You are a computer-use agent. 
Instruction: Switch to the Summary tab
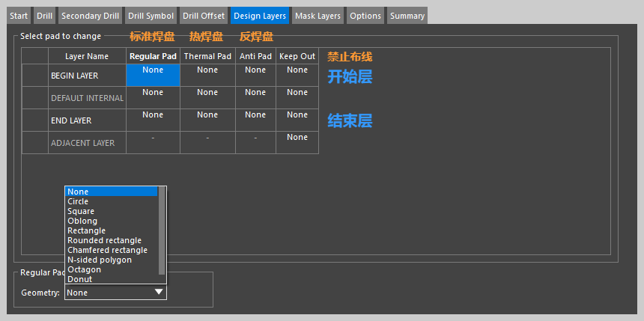click(x=407, y=16)
